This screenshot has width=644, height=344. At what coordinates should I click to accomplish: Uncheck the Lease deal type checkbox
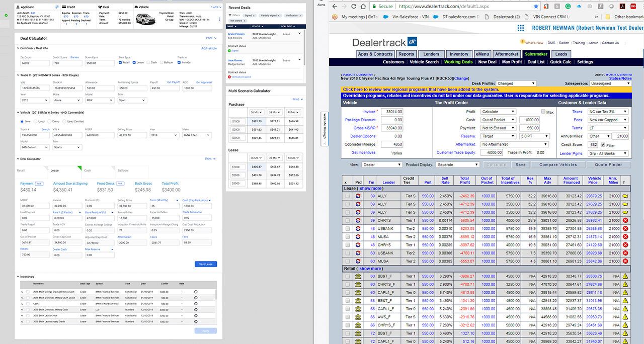point(134,63)
